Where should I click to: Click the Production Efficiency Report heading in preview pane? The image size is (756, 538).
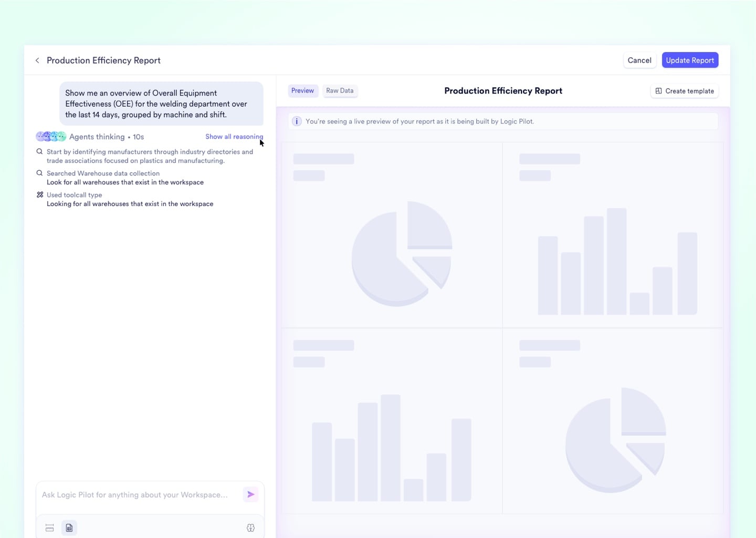pos(503,91)
